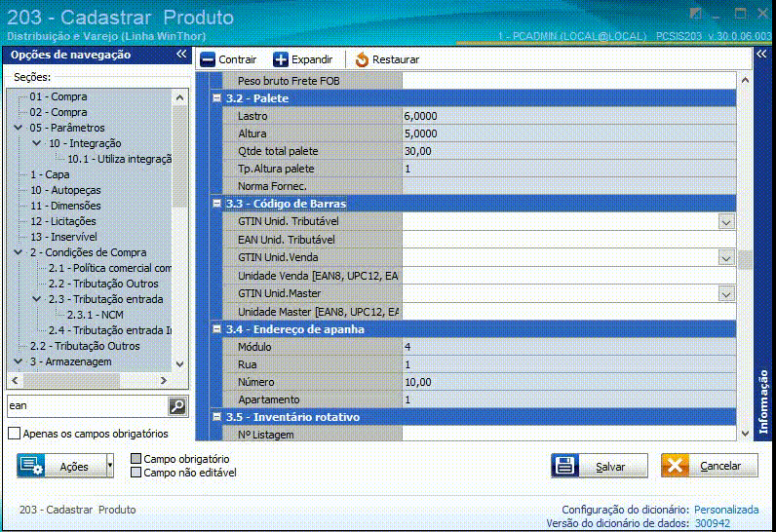Viewport: 776px width, 532px height.
Task: Click the Expandir toolbar button
Action: [303, 59]
